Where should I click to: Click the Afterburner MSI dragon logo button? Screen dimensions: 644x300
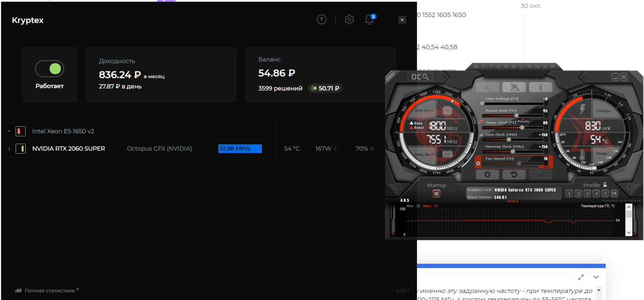514,87
